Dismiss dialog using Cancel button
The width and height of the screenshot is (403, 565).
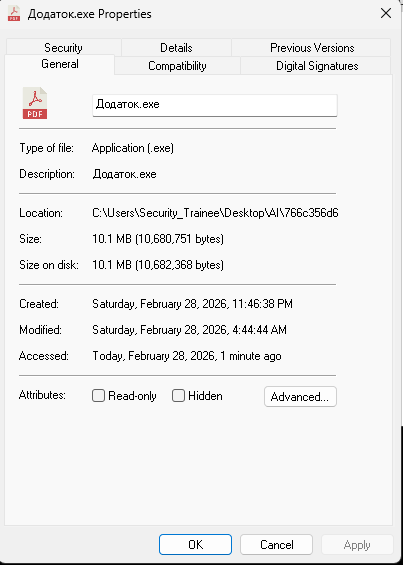(276, 544)
